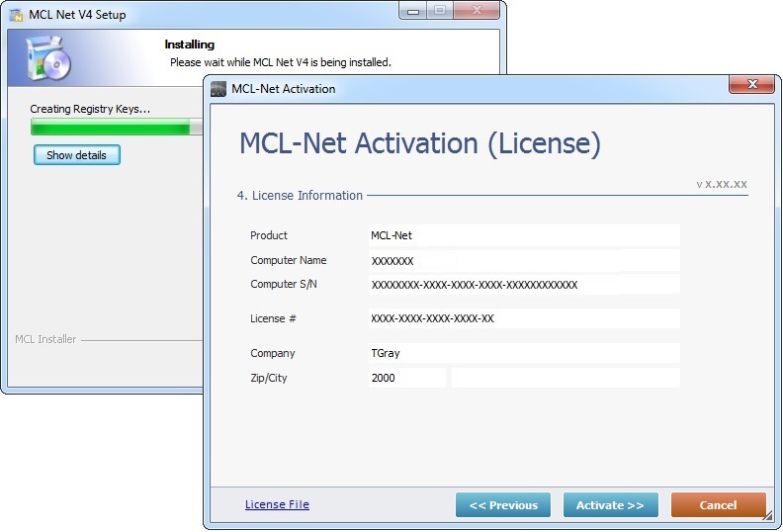Open the License File link
The height and width of the screenshot is (532, 783).
(277, 504)
